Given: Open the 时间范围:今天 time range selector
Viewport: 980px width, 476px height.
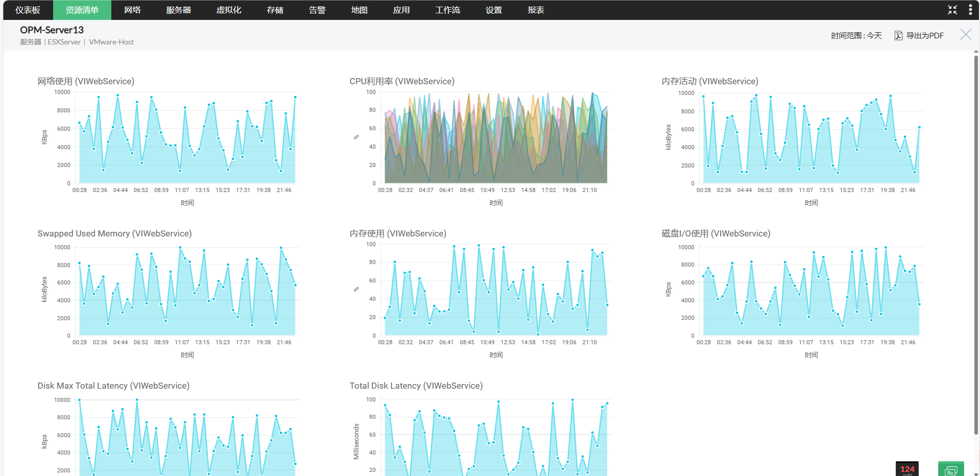Looking at the screenshot, I should pyautogui.click(x=856, y=35).
